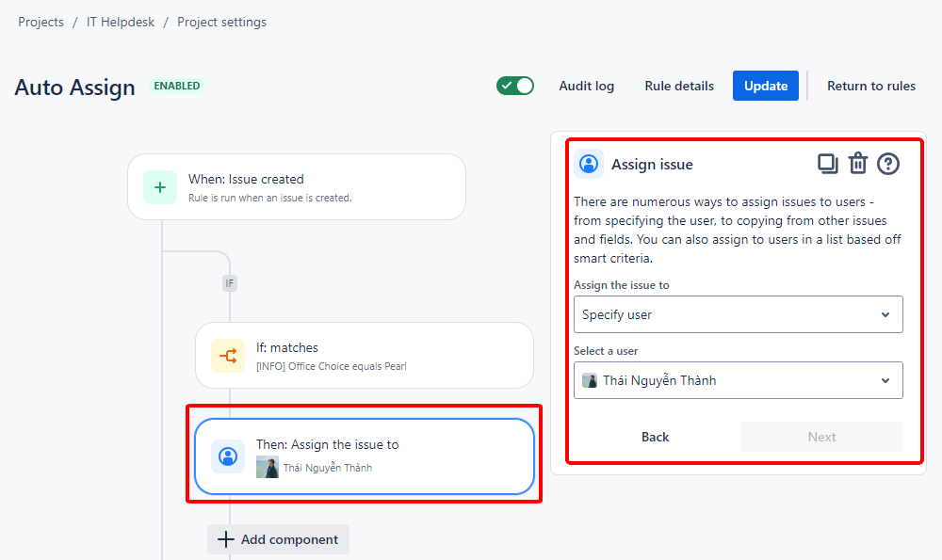Open the Audit log tab

pos(586,86)
